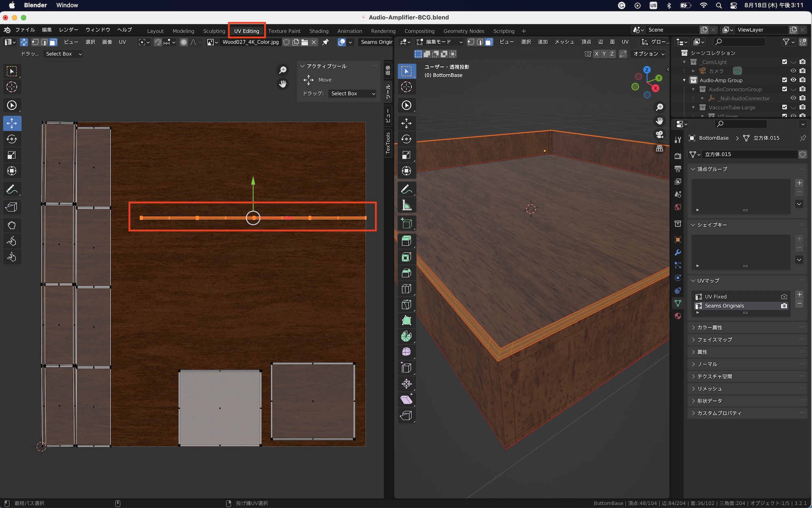The height and width of the screenshot is (508, 812).
Task: Click the Material properties tab icon
Action: (x=678, y=316)
